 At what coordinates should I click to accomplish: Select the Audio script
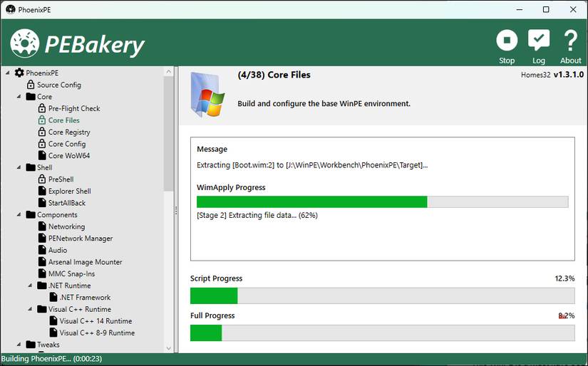click(58, 250)
